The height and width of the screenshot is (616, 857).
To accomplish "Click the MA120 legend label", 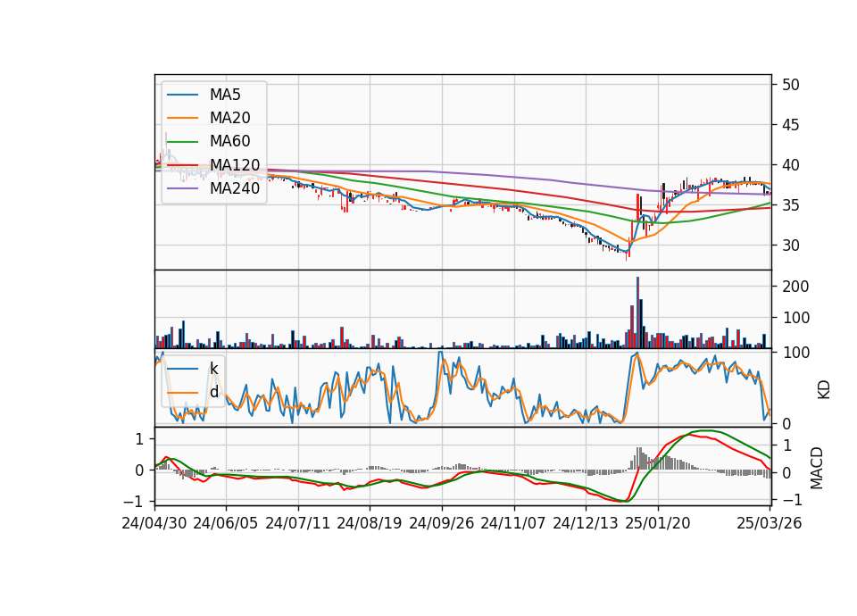I will tap(235, 165).
